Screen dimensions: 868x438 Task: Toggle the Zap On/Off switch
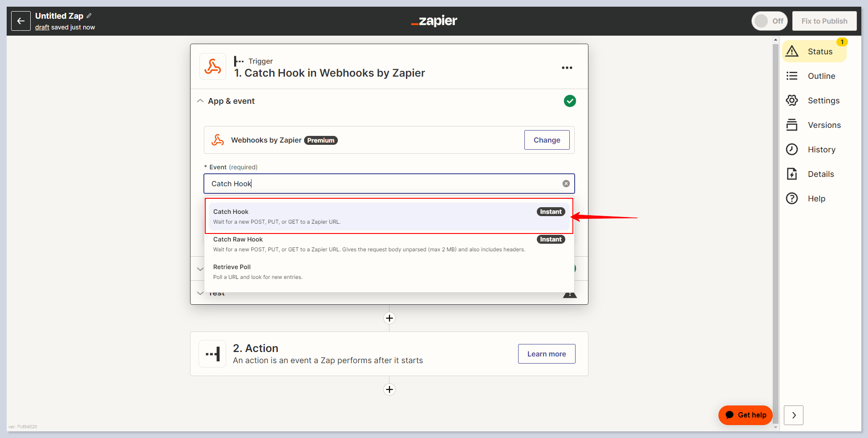click(x=769, y=21)
